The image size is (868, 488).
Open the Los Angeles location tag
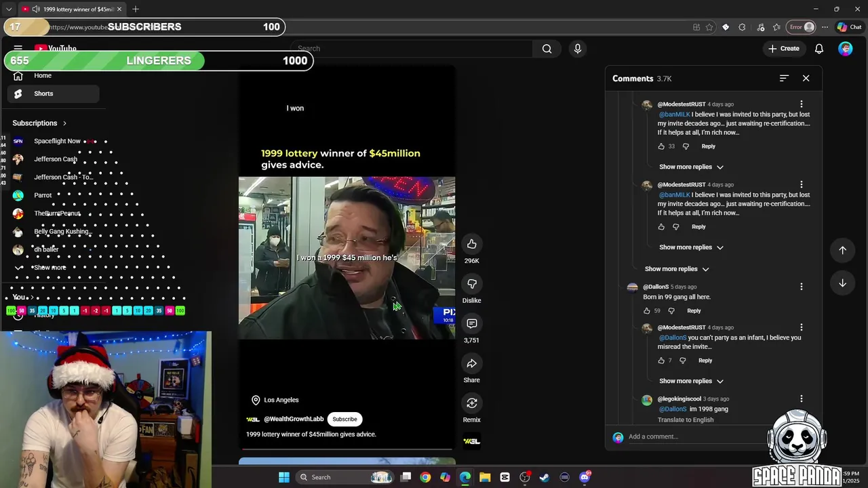pyautogui.click(x=275, y=400)
